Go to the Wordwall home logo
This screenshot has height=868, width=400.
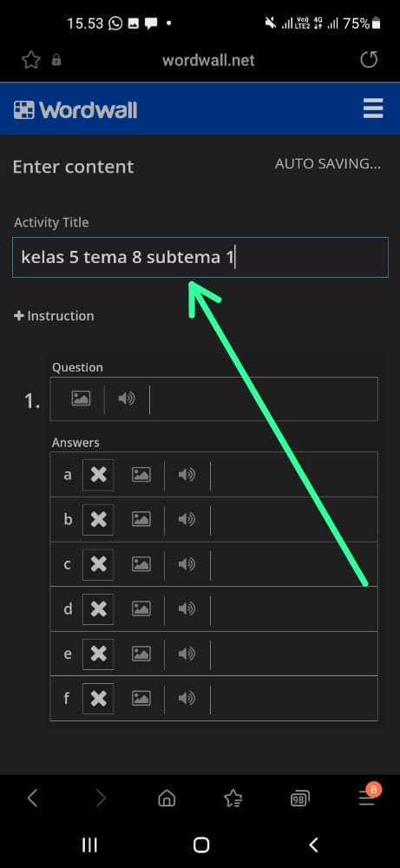[75, 109]
